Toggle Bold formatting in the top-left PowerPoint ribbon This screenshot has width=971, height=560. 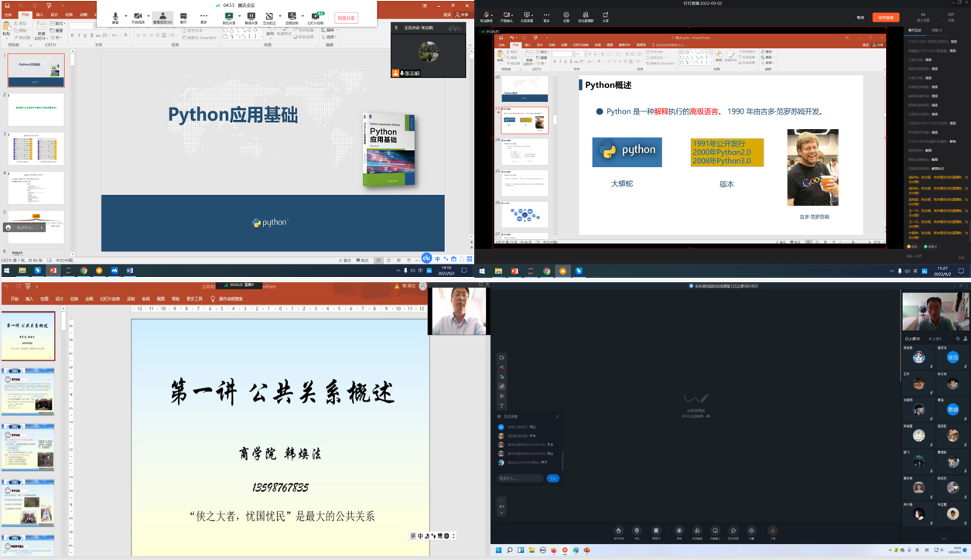point(73,36)
